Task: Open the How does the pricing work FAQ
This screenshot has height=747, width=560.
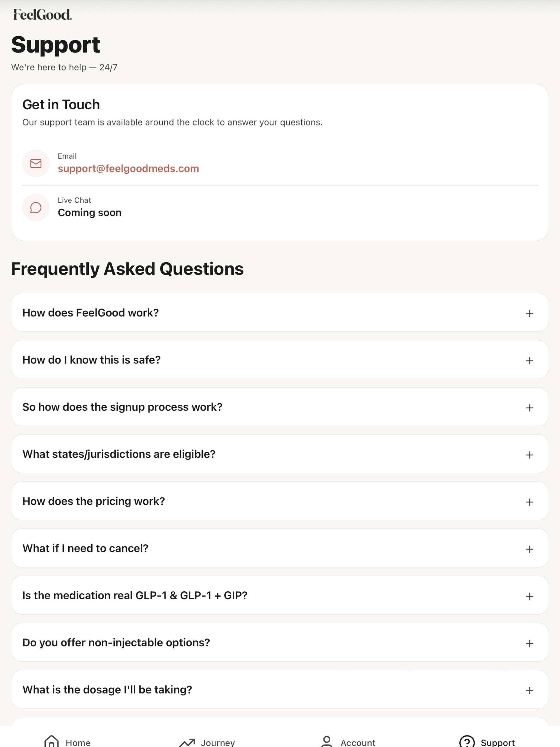Action: [x=280, y=501]
